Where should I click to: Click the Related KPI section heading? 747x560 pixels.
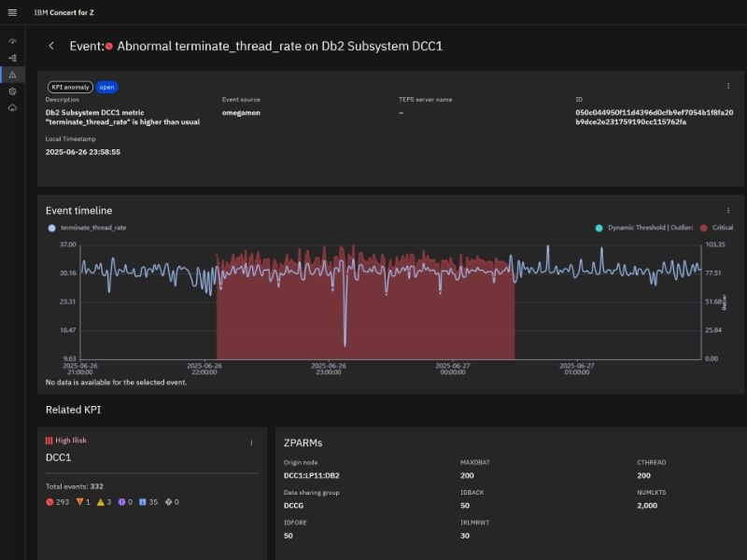[74, 410]
